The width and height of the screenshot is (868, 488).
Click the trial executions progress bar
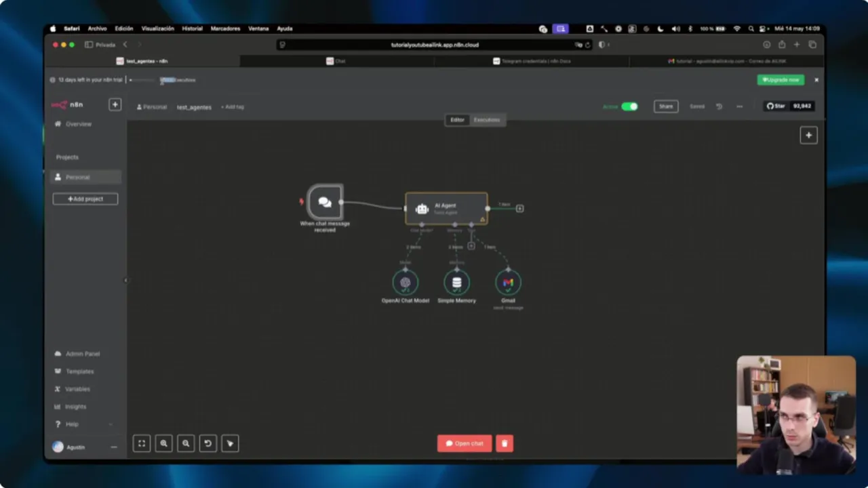pos(142,80)
